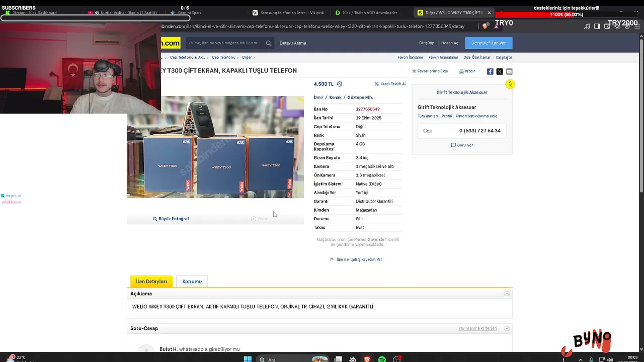
Task: Switch to the İlan Detayları tab
Action: pos(151,282)
